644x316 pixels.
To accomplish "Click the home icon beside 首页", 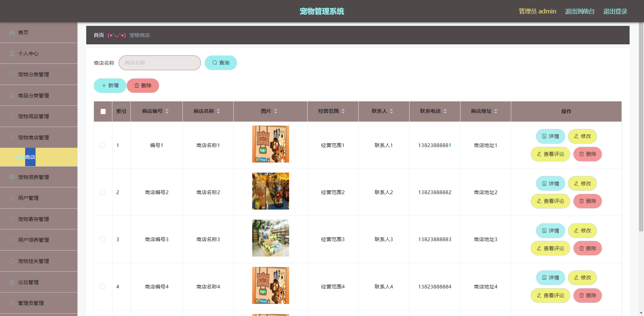I will click(12, 33).
